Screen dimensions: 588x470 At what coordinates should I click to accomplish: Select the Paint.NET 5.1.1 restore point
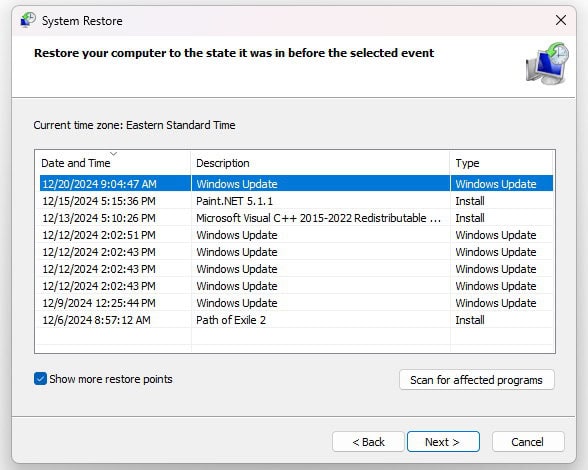coord(296,201)
